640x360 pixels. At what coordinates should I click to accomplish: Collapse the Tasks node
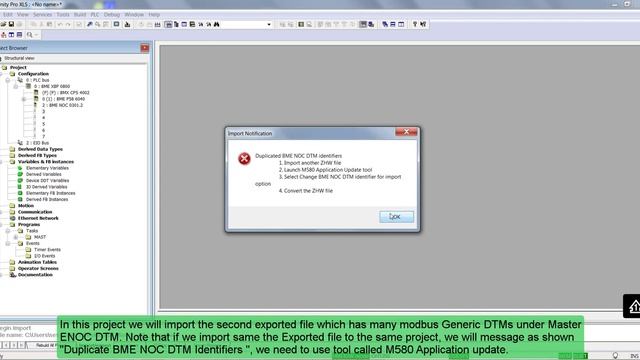coord(8,231)
